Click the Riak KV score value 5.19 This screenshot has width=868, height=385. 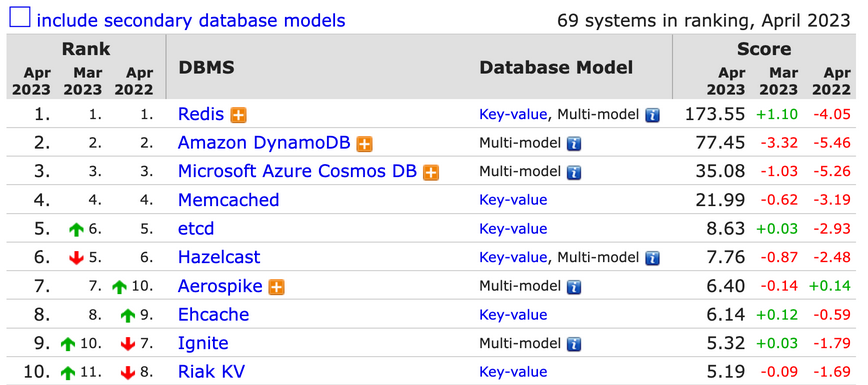tap(726, 372)
